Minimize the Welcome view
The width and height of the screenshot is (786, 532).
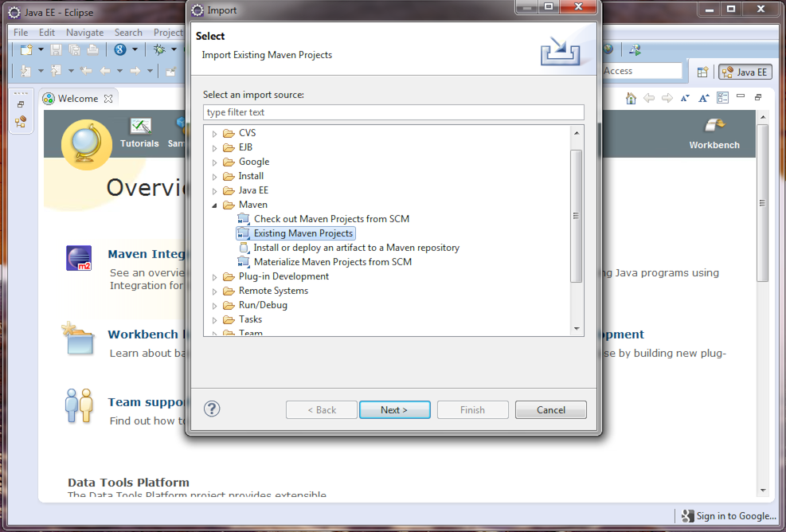tap(741, 96)
